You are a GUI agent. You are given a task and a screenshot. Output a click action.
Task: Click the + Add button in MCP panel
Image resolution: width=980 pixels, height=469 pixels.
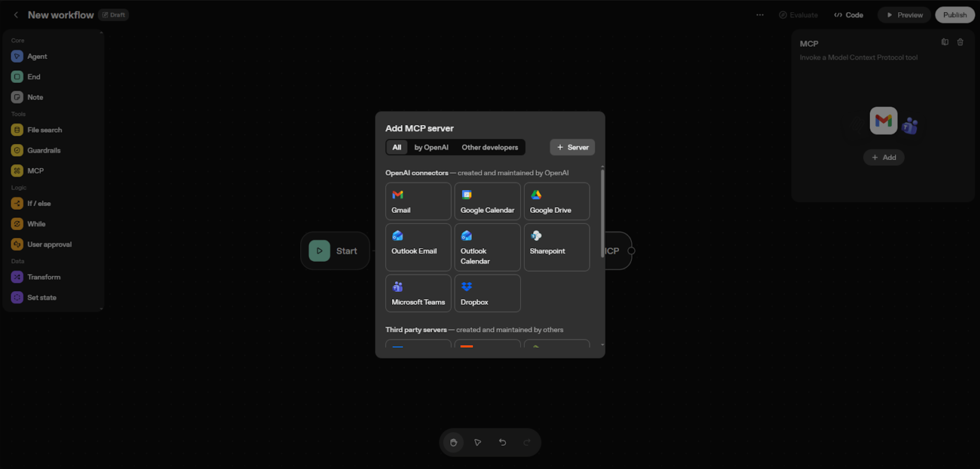883,158
